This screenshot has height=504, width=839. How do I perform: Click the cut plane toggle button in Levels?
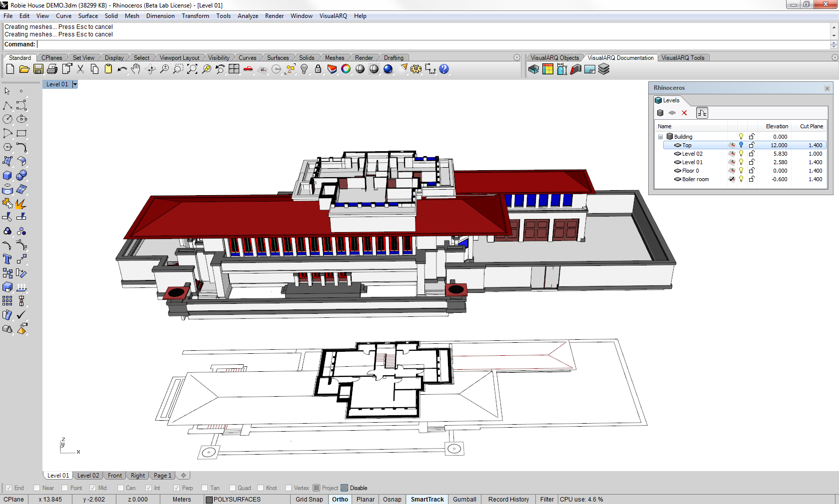702,113
